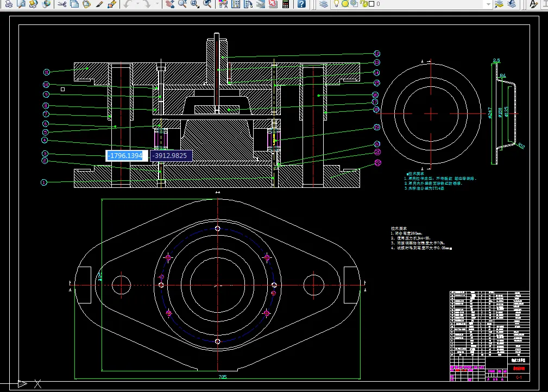Click part balloon number 12
The image size is (548, 392).
377,53
